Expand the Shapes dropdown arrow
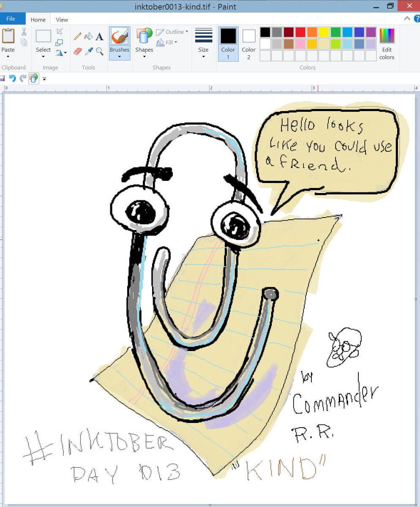 (144, 57)
